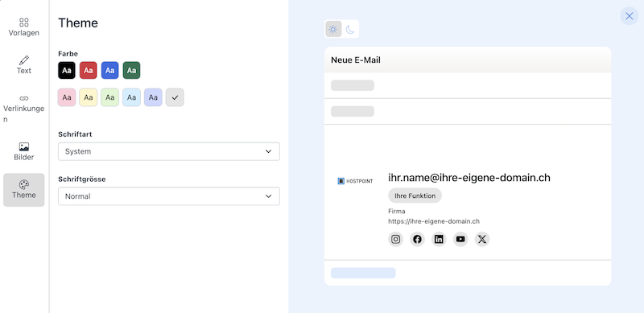Pick the pastel yellow Aa swatch
Viewport: 644px width, 313px height.
89,97
